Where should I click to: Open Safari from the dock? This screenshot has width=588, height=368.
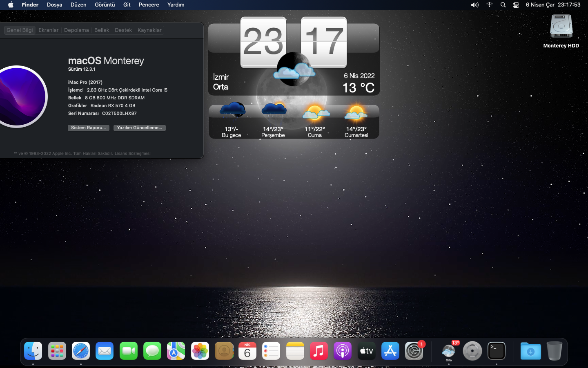[81, 351]
